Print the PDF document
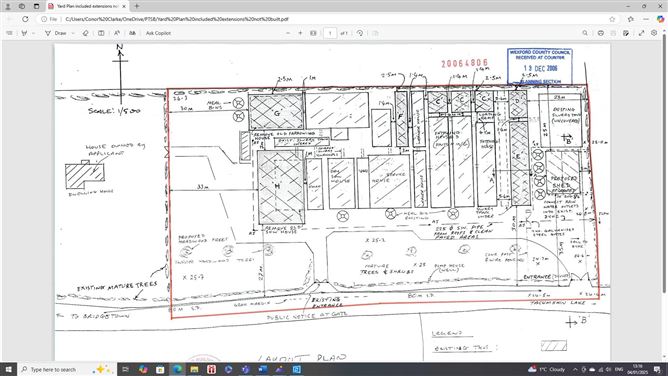 (x=601, y=33)
